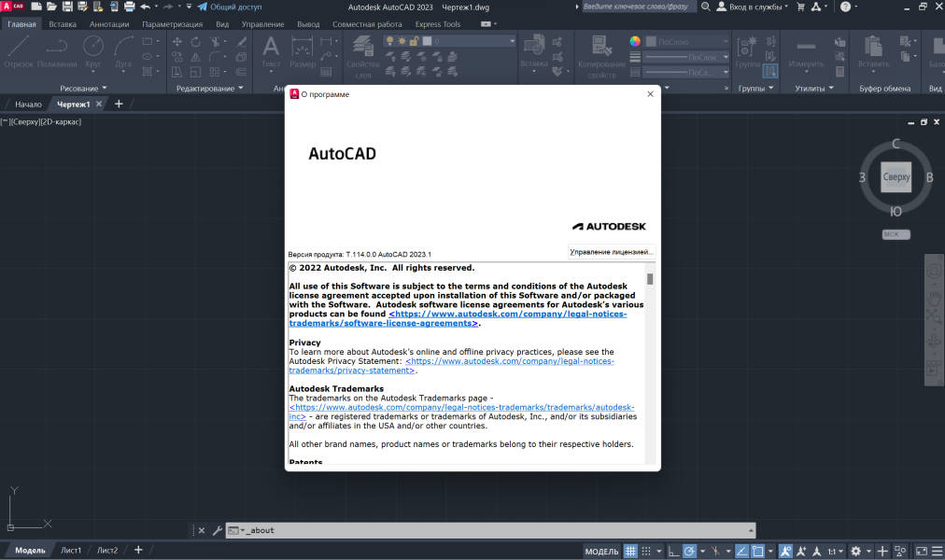This screenshot has height=560, width=945.
Task: Click Копирование свойств match properties tool
Action: pyautogui.click(x=601, y=57)
